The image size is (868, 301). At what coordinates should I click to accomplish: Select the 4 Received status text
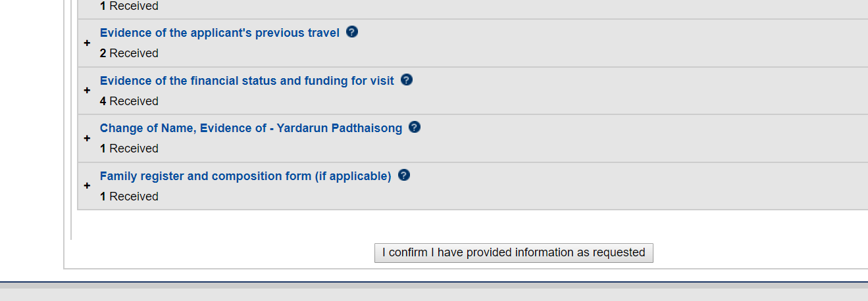[x=129, y=101]
